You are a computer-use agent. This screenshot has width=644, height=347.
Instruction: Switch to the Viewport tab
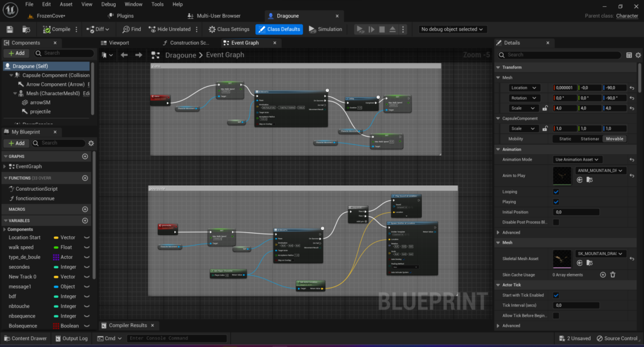119,43
